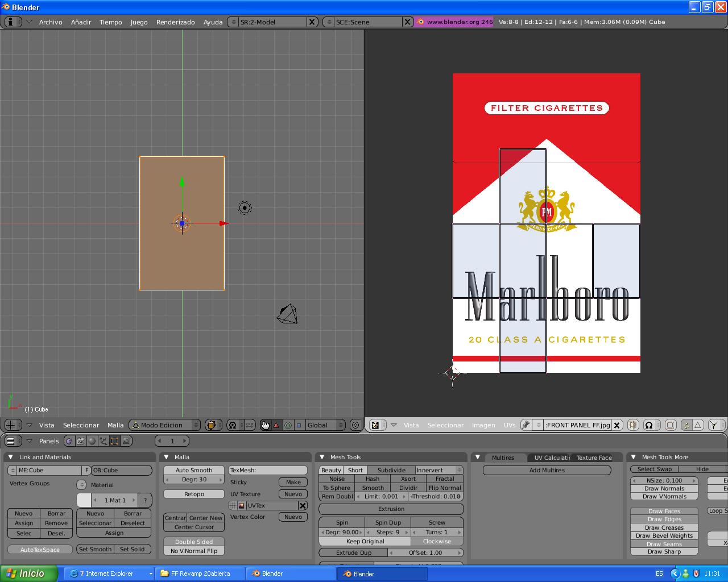This screenshot has width=728, height=582.
Task: Collapse the Link and Materials panel
Action: tap(10, 457)
